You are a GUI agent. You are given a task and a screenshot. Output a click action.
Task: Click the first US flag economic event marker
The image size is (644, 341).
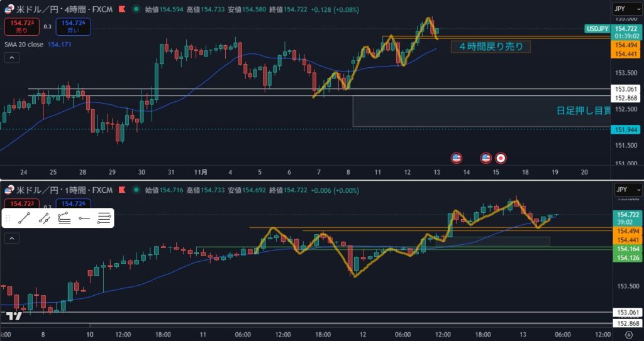457,158
